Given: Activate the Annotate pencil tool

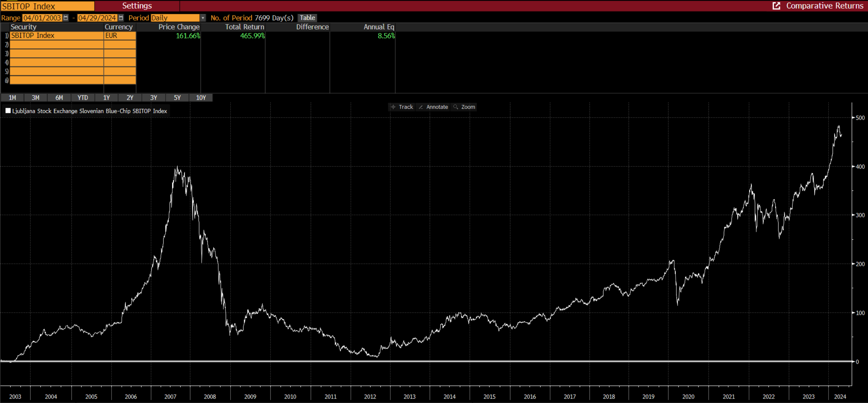Looking at the screenshot, I should click(x=433, y=107).
